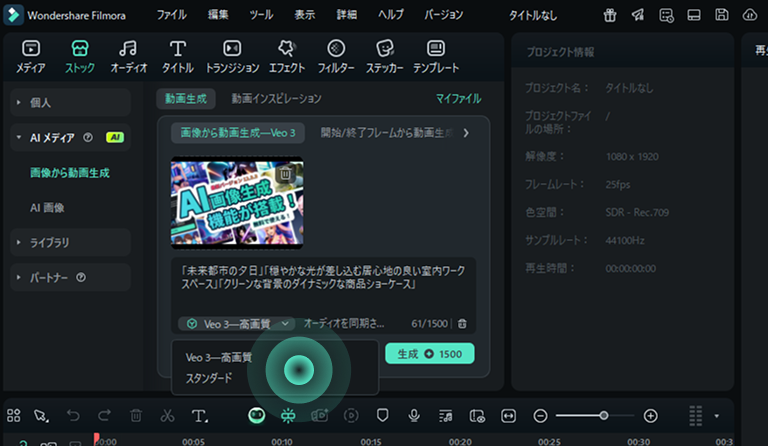Click the scissors split tool

167,416
